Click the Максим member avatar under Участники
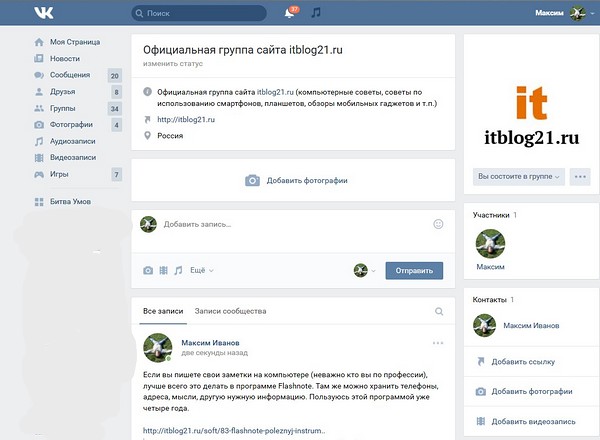The image size is (600, 440). click(490, 244)
